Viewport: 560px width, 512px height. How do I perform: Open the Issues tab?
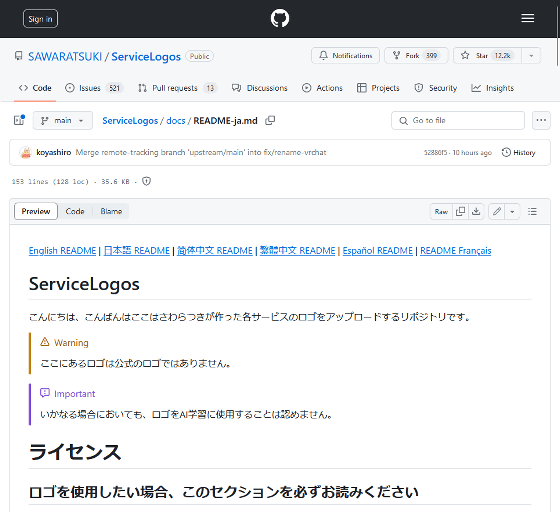(94, 88)
